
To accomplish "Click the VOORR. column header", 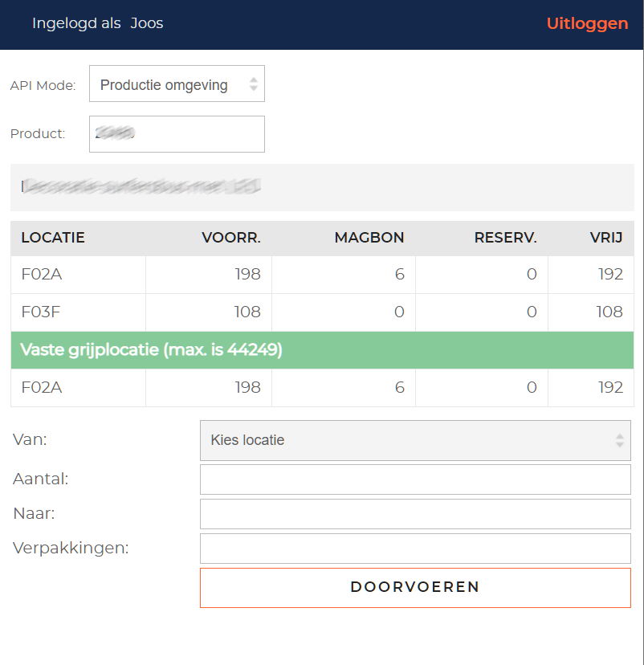I will 231,238.
